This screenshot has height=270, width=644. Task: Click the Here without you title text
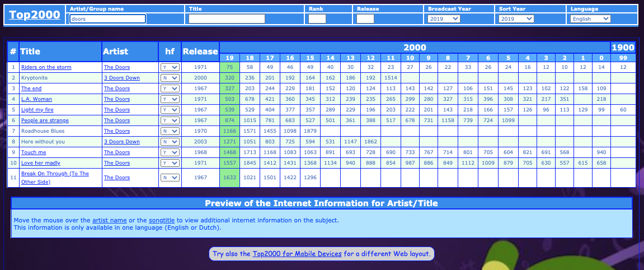click(43, 142)
